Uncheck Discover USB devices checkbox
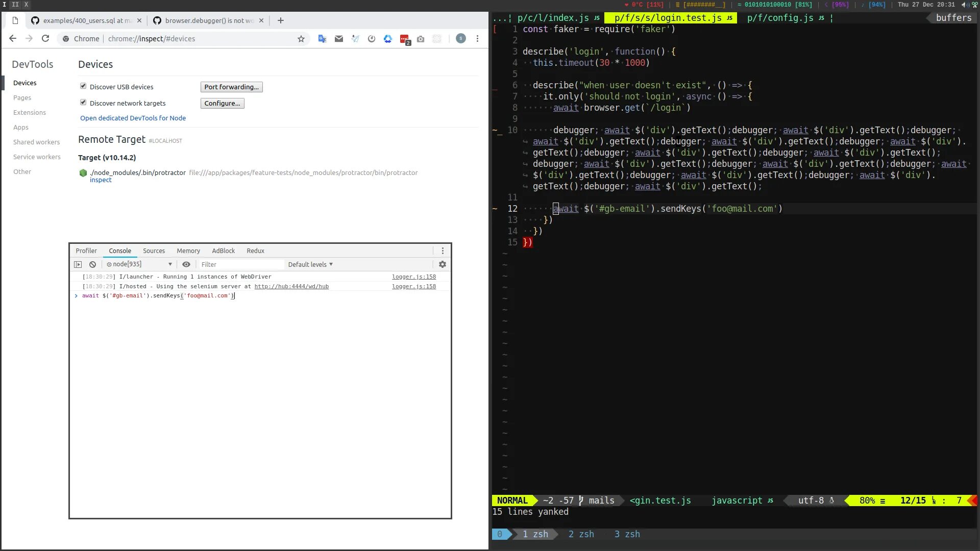This screenshot has width=980, height=551. (x=83, y=86)
